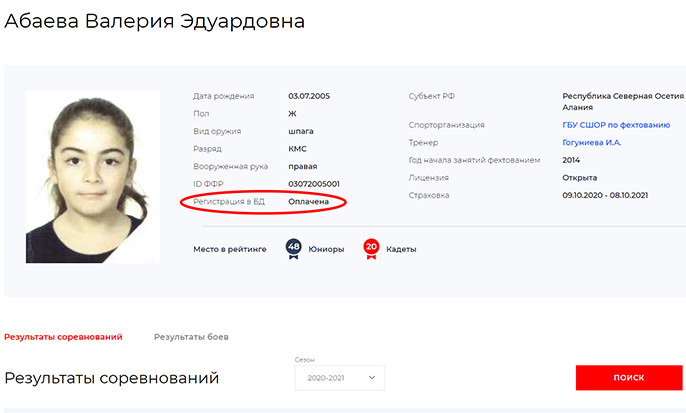Click the blue 48 ranking badge icon
This screenshot has height=413, width=686.
[293, 249]
